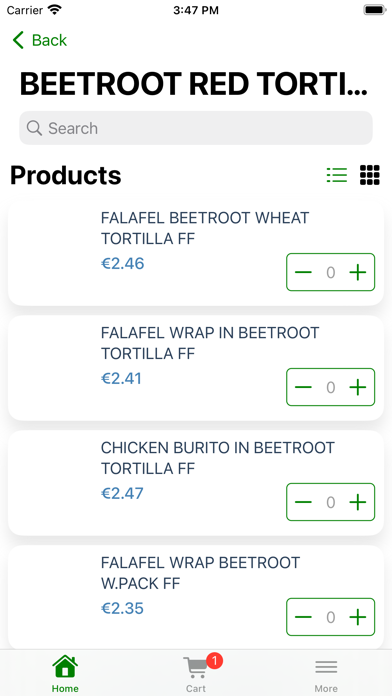This screenshot has width=392, height=696.
Task: Decrease Falafel Wrap Beetroot W.Pack quantity
Action: 303,617
